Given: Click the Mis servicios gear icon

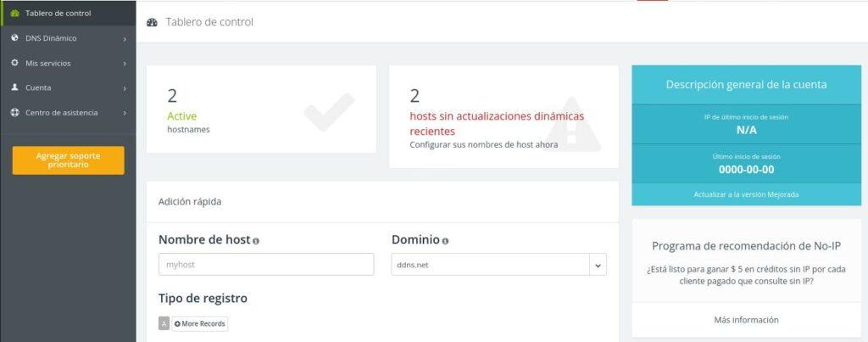Looking at the screenshot, I should tap(15, 63).
